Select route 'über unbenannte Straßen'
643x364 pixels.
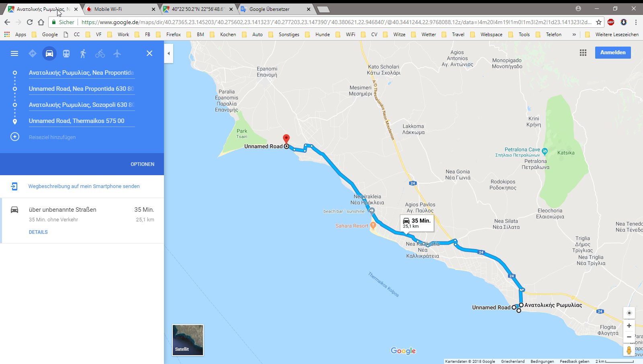click(62, 210)
